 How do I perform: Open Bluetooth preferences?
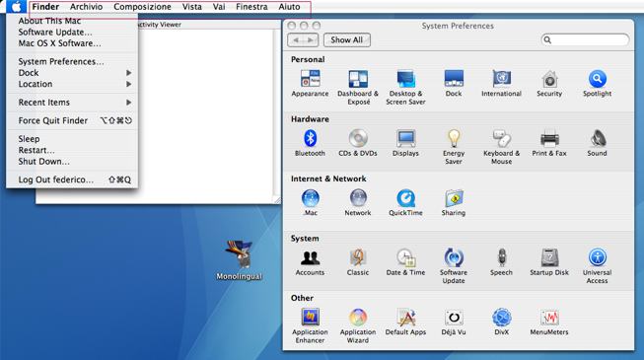point(310,143)
